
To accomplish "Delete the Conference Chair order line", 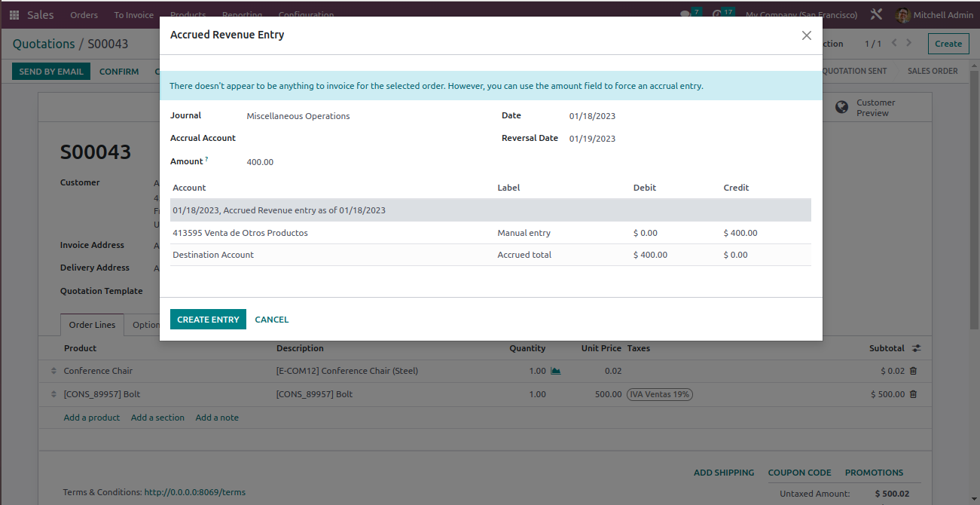I will tap(913, 371).
